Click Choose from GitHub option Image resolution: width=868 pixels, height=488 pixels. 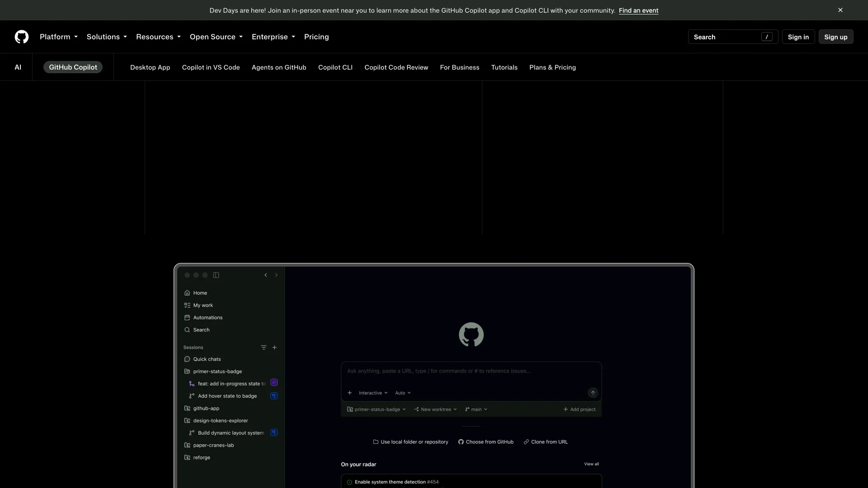tap(486, 442)
